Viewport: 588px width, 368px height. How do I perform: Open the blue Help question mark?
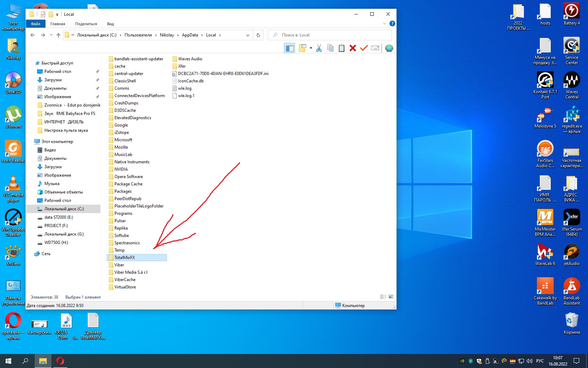pos(392,23)
